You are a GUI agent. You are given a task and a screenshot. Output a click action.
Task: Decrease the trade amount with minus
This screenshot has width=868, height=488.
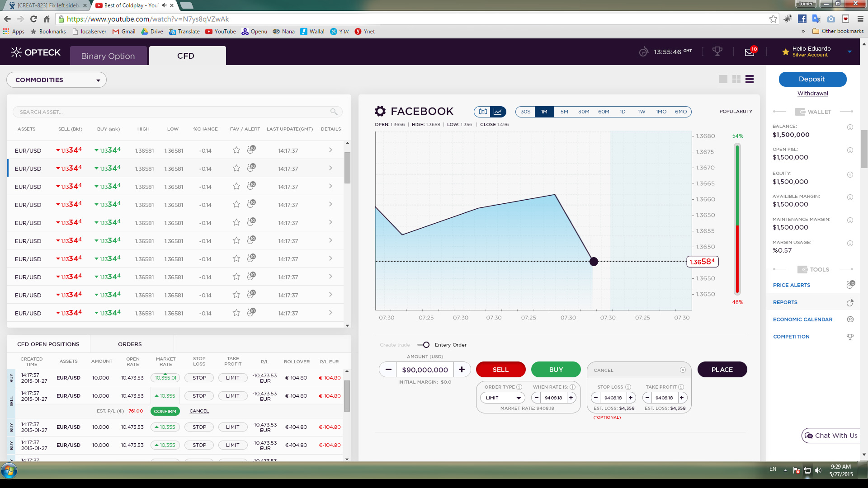(388, 370)
